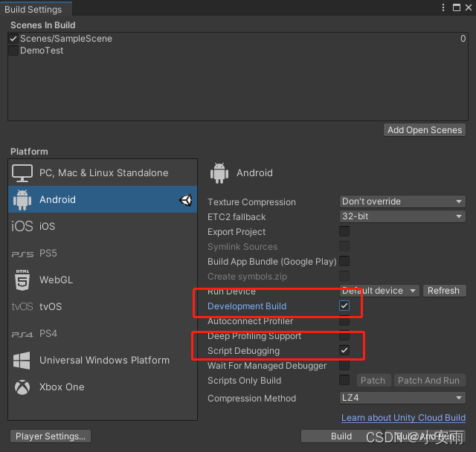Click Patch And Run button

[x=429, y=381]
